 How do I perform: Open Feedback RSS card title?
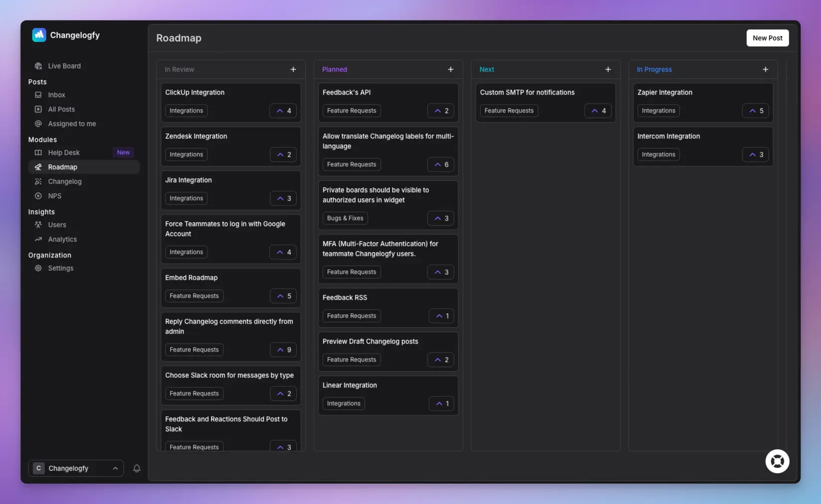point(345,297)
